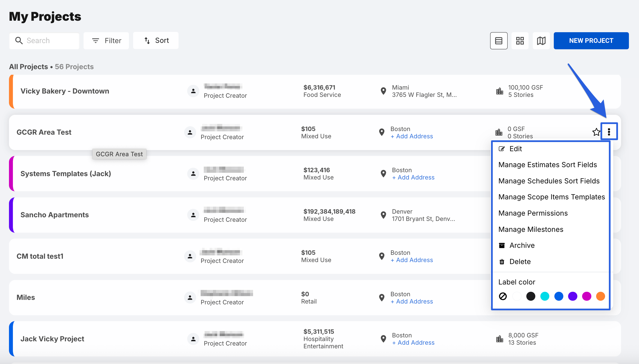Click the Edit pencil icon in the menu
Screen dimensions: 639x364
pyautogui.click(x=502, y=149)
